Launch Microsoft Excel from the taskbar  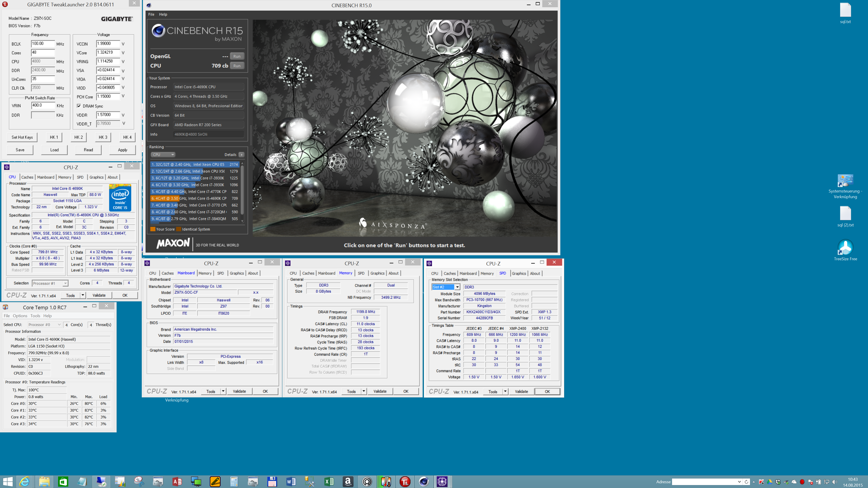click(x=329, y=482)
